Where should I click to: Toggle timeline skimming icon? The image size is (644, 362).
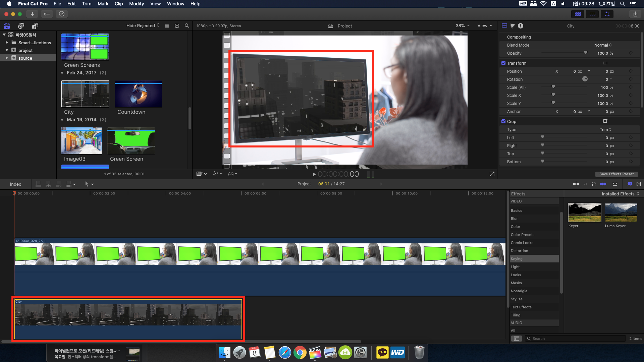tap(576, 184)
